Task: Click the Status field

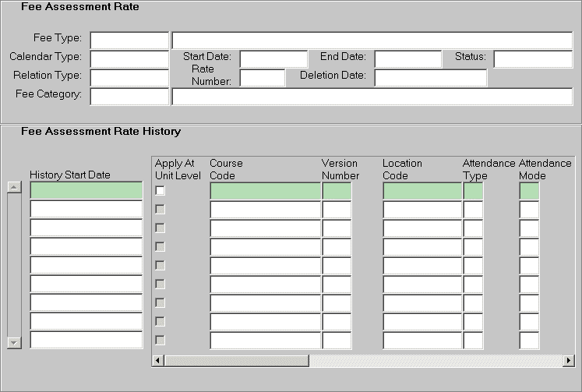Action: [x=533, y=59]
